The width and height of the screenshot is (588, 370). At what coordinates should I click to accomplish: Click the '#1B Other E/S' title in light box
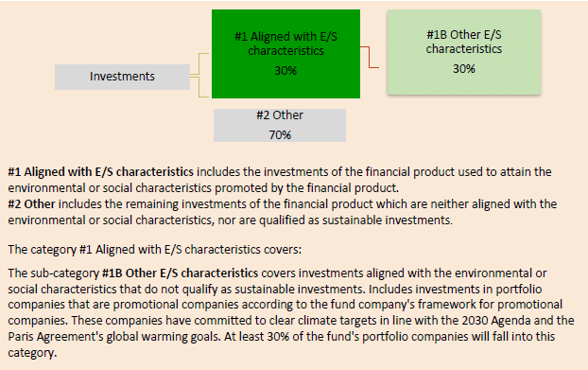(464, 34)
